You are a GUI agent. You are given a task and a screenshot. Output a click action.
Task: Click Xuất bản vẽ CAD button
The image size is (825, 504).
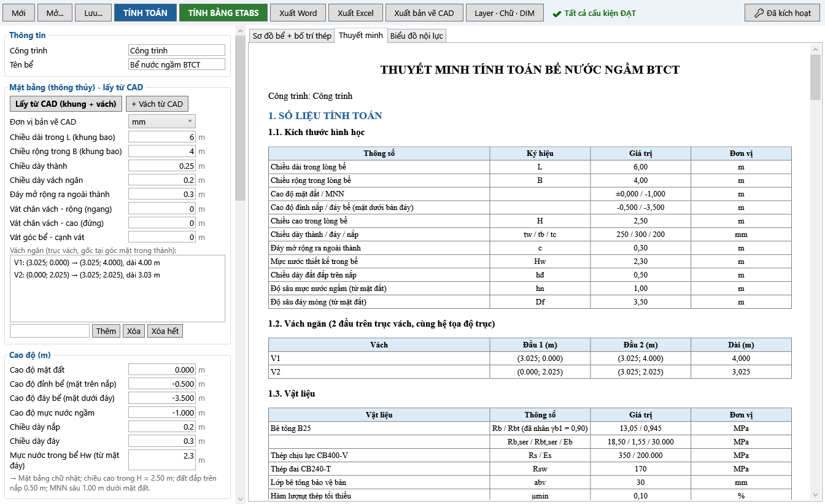pyautogui.click(x=424, y=13)
